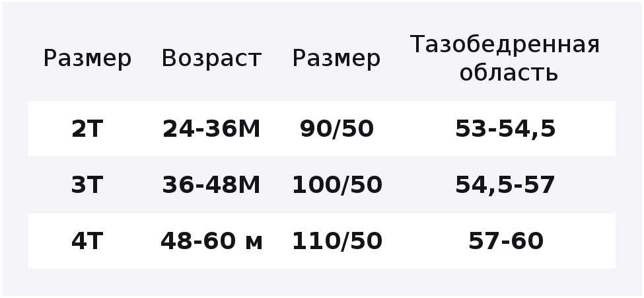The image size is (644, 298).
Task: Select the 24-36M age cell
Action: tap(211, 129)
